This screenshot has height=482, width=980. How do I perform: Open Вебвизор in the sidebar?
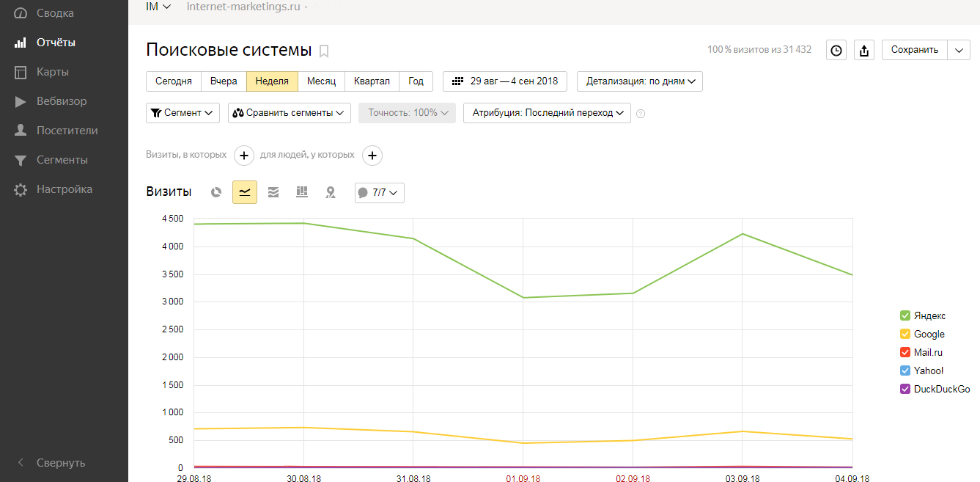[62, 101]
